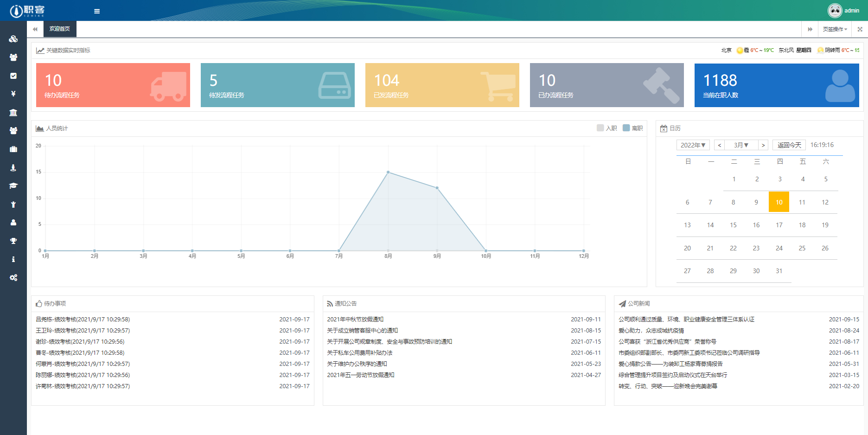This screenshot has height=435, width=868.
Task: Switch to the 欢迎首页 tab
Action: click(x=60, y=29)
